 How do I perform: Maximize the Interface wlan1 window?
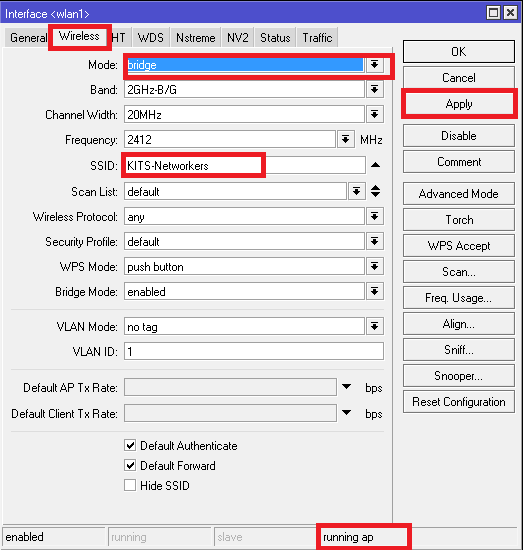[x=493, y=13]
